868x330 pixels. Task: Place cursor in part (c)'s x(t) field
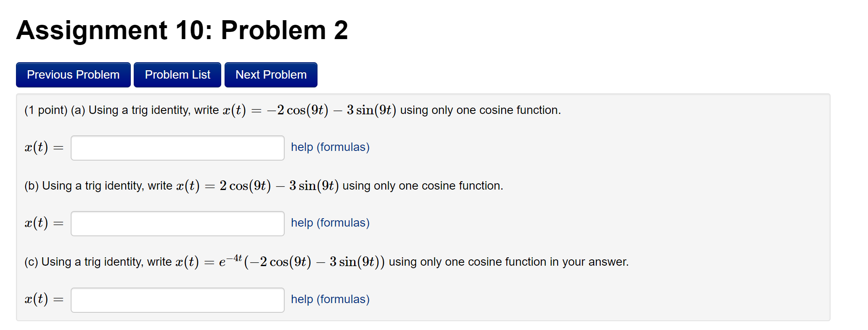point(177,300)
